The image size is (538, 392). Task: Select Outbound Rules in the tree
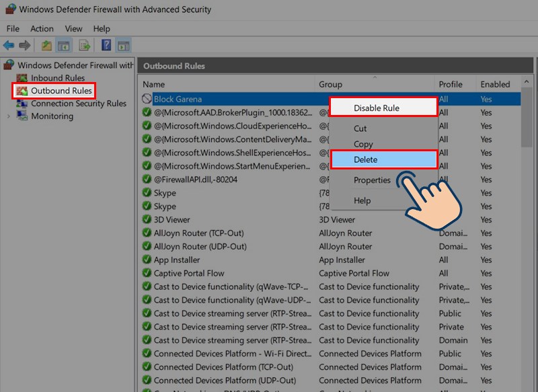(x=61, y=91)
